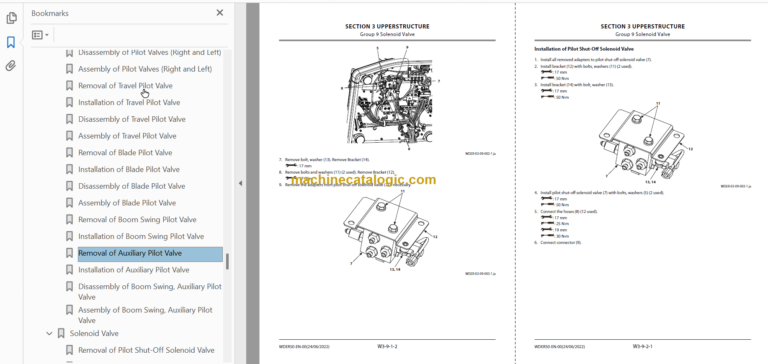The width and height of the screenshot is (768, 364).
Task: Select Disassembly of Blade Pilot Valve
Action: pos(132,186)
